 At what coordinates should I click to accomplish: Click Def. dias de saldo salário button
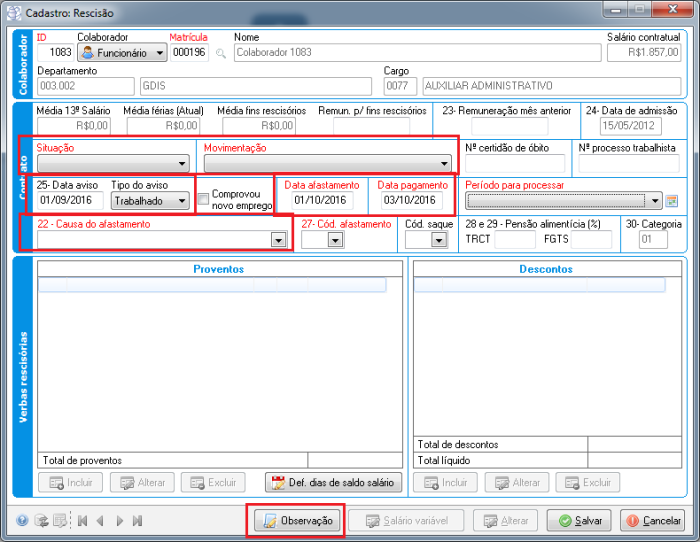tap(334, 483)
